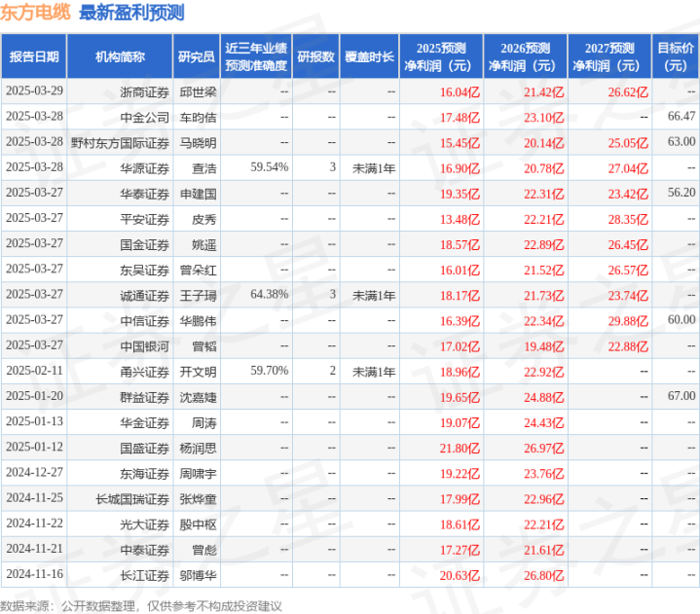Image resolution: width=700 pixels, height=614 pixels.
Task: Click the 最新盈利预测 heading
Action: (x=131, y=13)
